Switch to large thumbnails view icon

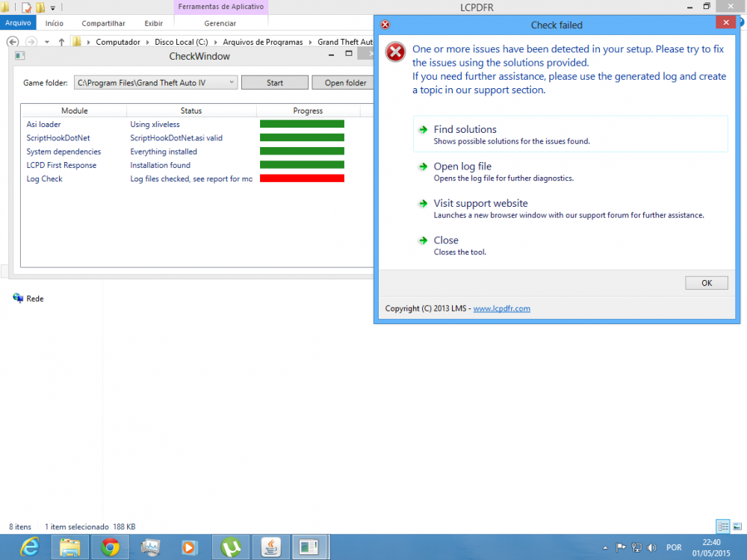pyautogui.click(x=737, y=526)
